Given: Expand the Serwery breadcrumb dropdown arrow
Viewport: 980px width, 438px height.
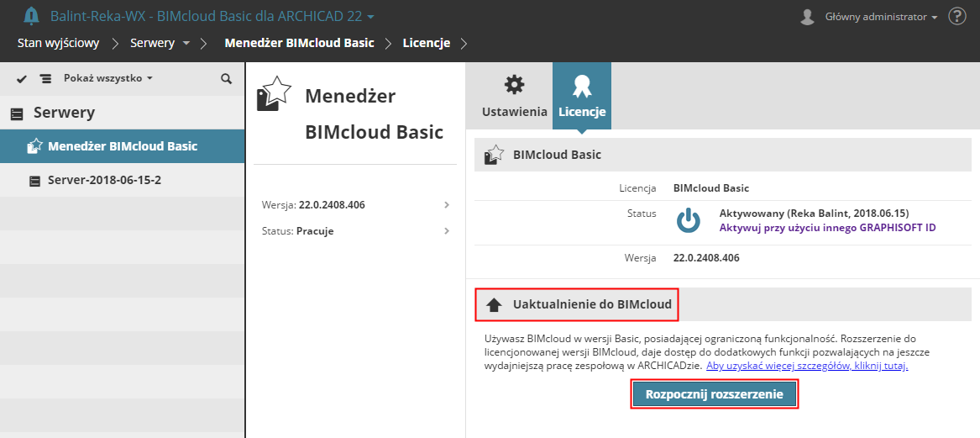Looking at the screenshot, I should (x=186, y=43).
